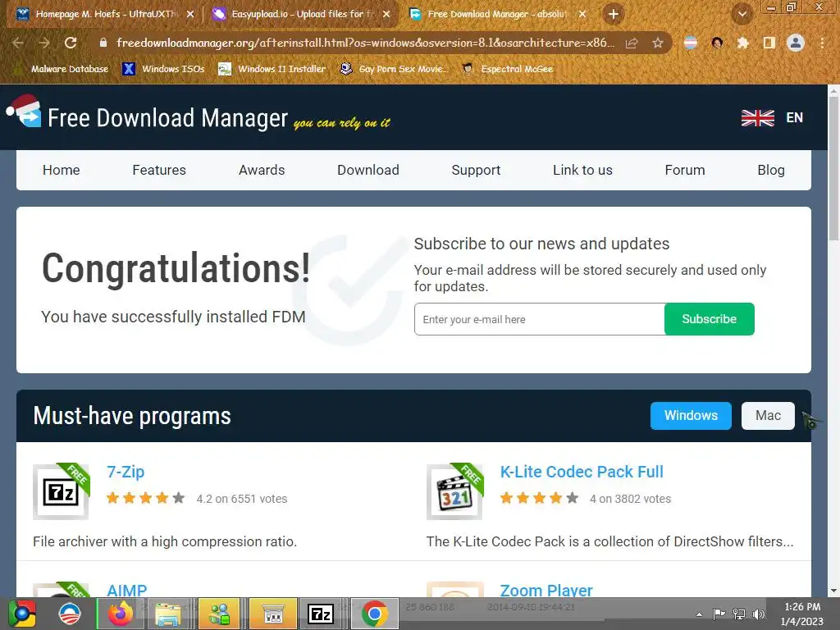Open the Chrome profile avatar icon
This screenshot has height=630, width=840.
(796, 43)
